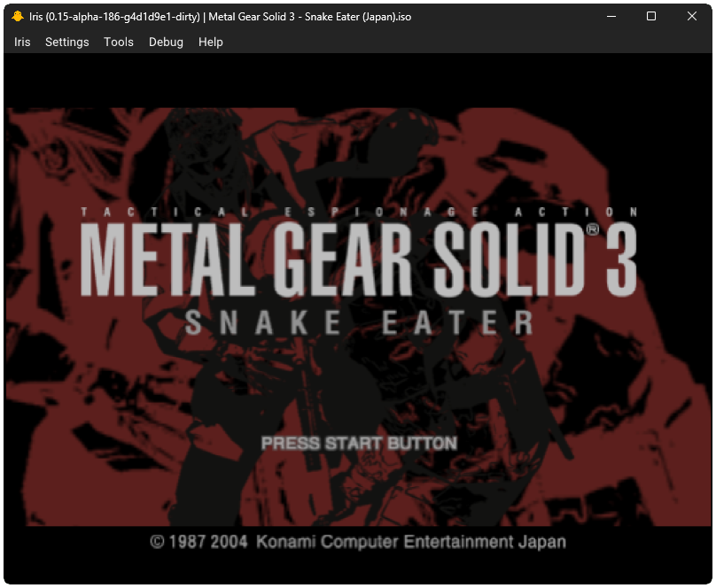Click the TACTICAL ESPIONAGE ACTION tagline
Viewport: 716px width, 588px height.
[358, 212]
